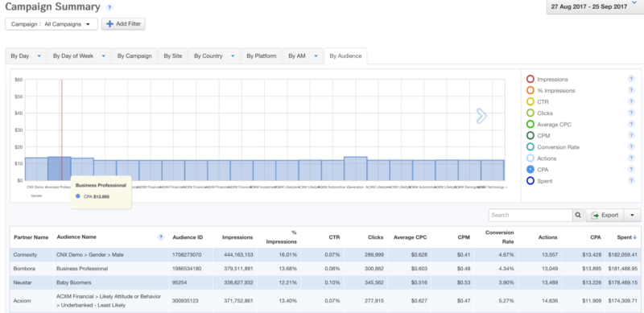Click help icon beside Conversion Rate metric

click(x=631, y=146)
